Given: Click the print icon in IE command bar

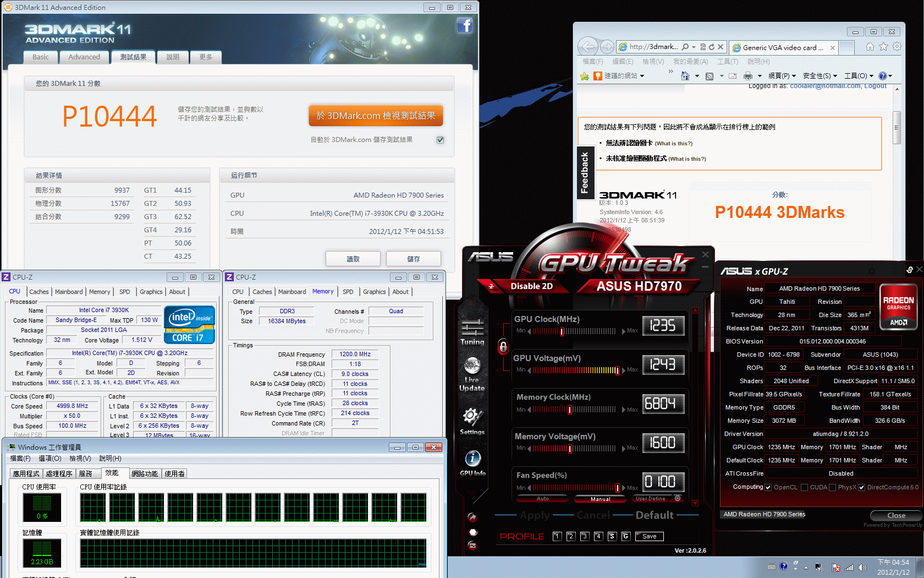Looking at the screenshot, I should click(x=748, y=76).
